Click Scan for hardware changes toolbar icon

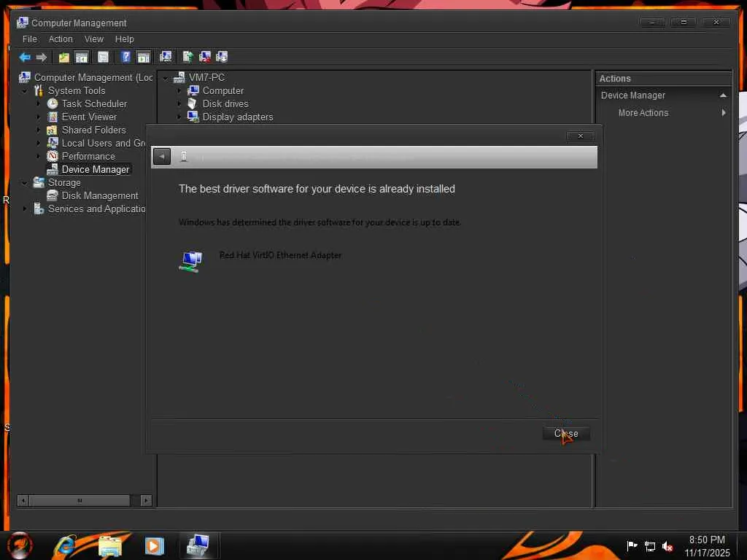click(x=166, y=57)
